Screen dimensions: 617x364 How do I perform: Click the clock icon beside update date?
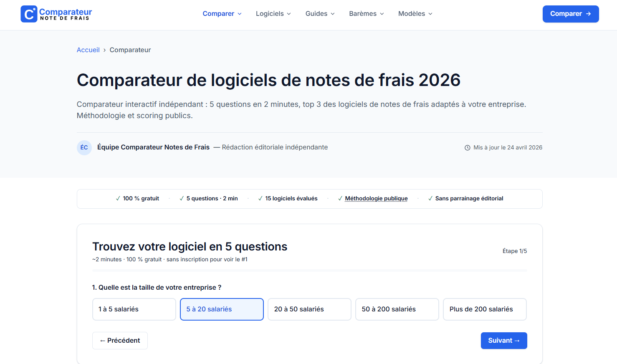click(468, 148)
